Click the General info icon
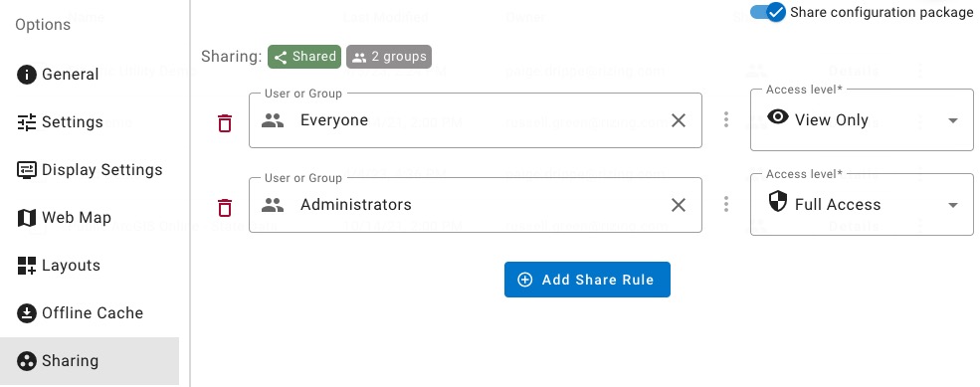Image resolution: width=980 pixels, height=387 pixels. pyautogui.click(x=26, y=75)
